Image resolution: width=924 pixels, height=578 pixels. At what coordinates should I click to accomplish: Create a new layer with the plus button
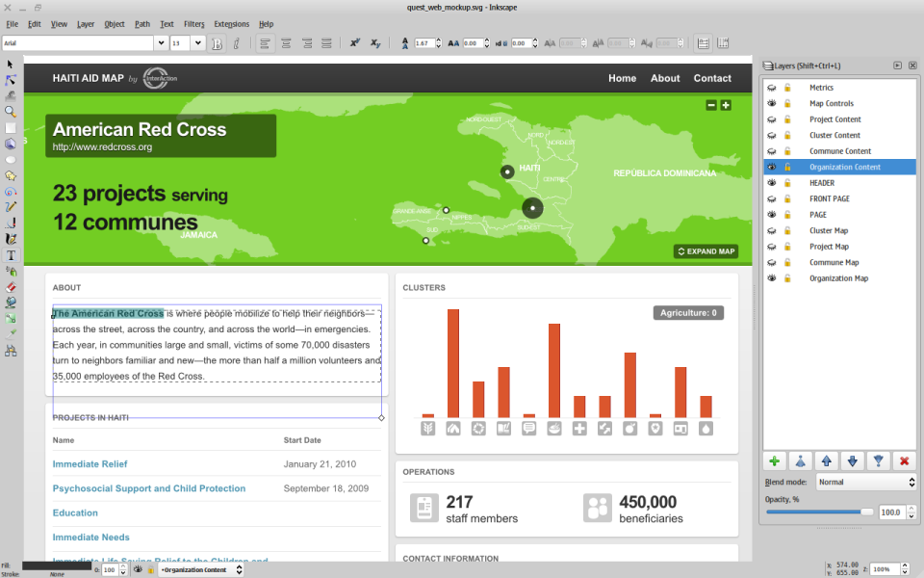[x=775, y=460]
